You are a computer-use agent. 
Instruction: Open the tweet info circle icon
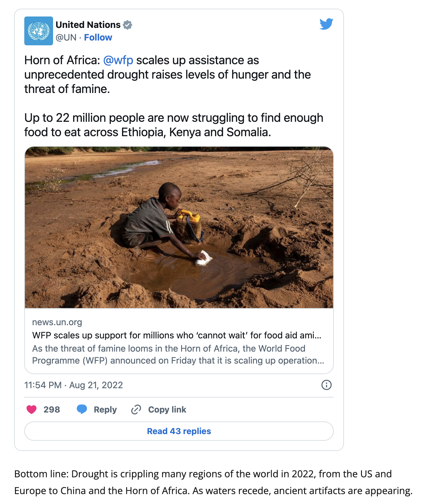[326, 385]
